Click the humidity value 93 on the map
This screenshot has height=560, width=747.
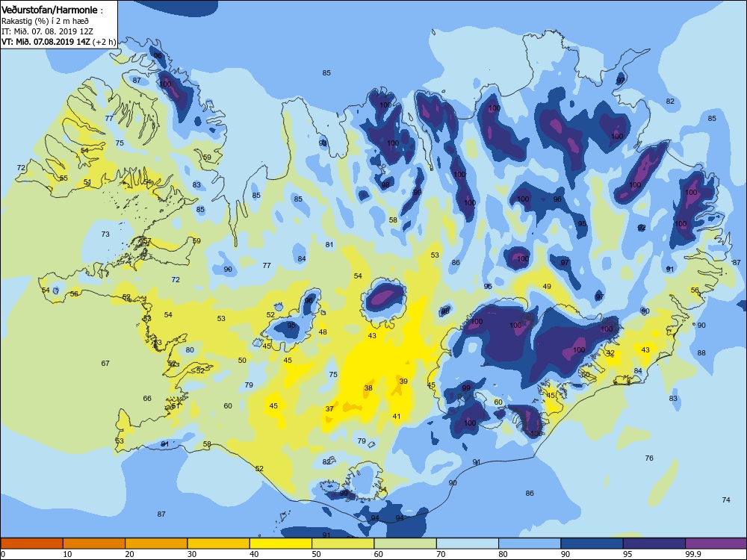click(323, 143)
